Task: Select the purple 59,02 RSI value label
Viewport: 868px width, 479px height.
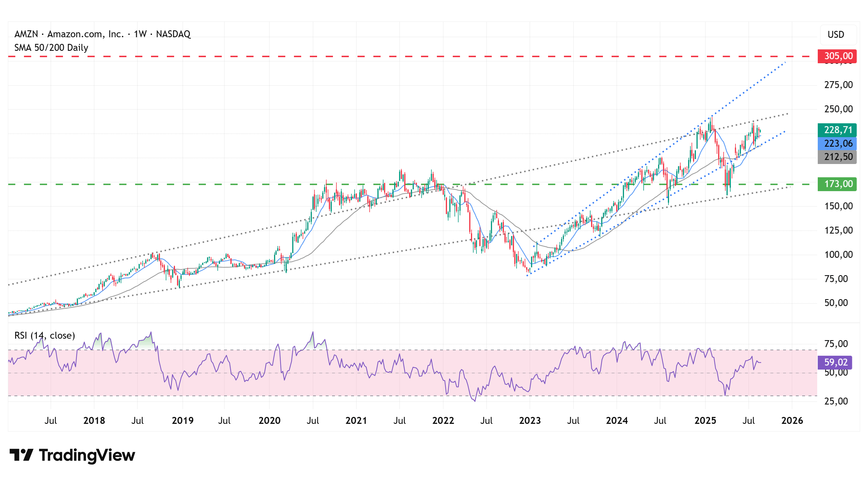Action: (835, 362)
